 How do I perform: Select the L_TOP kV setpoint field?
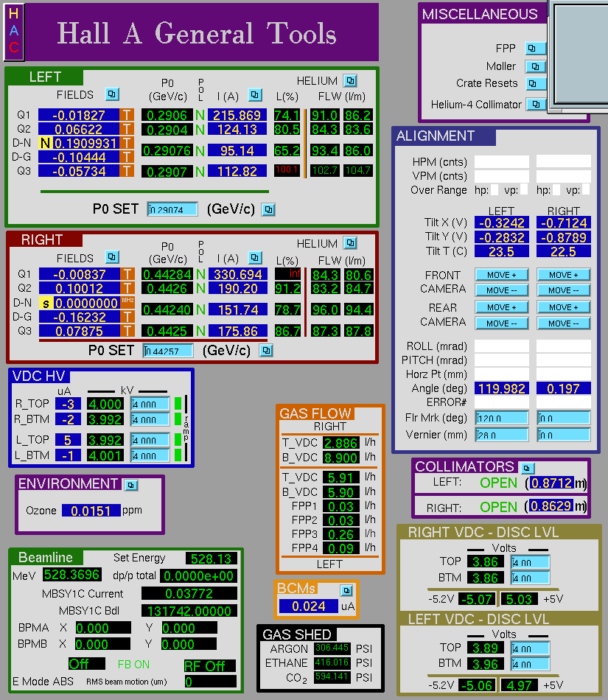click(x=150, y=440)
